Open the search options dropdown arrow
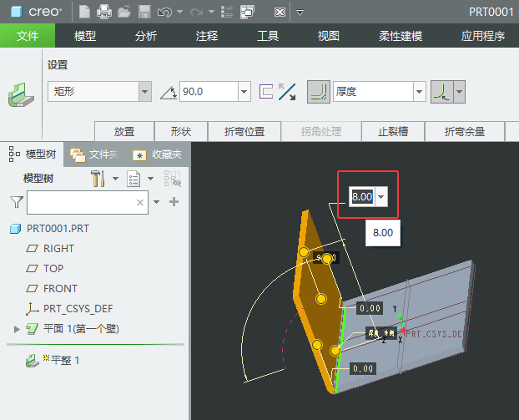Image resolution: width=519 pixels, height=420 pixels. pyautogui.click(x=157, y=202)
